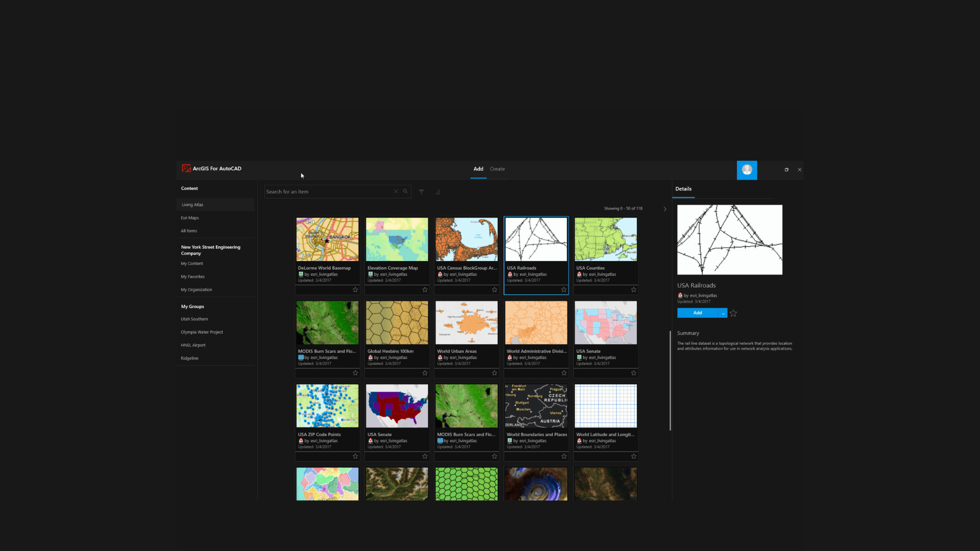The image size is (980, 551).
Task: Expand the Add button dropdown arrow
Action: 723,313
